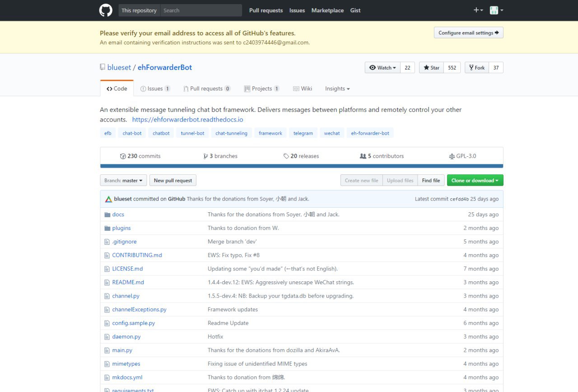Open the user avatar menu

click(496, 10)
